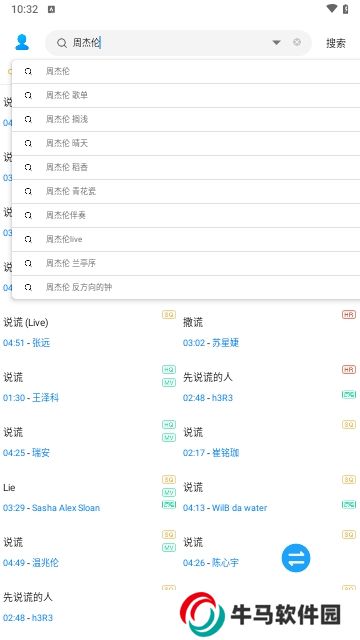Tap the 搜索 search button

(336, 43)
